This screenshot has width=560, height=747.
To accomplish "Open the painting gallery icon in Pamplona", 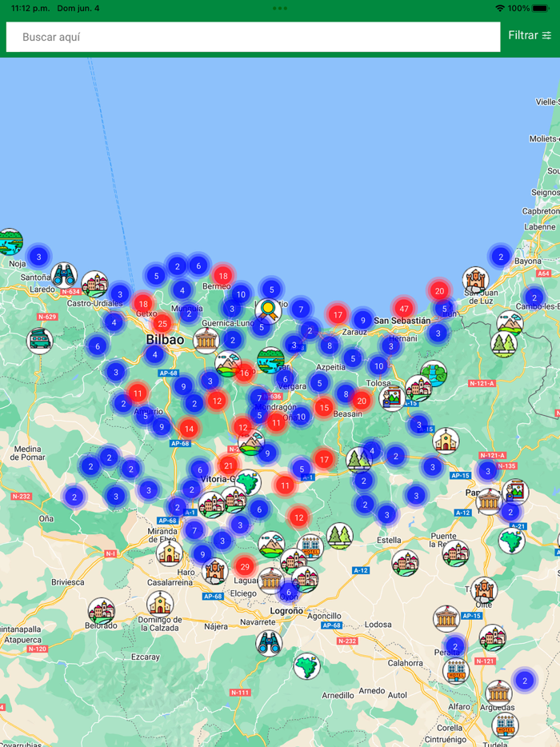I will (x=515, y=492).
